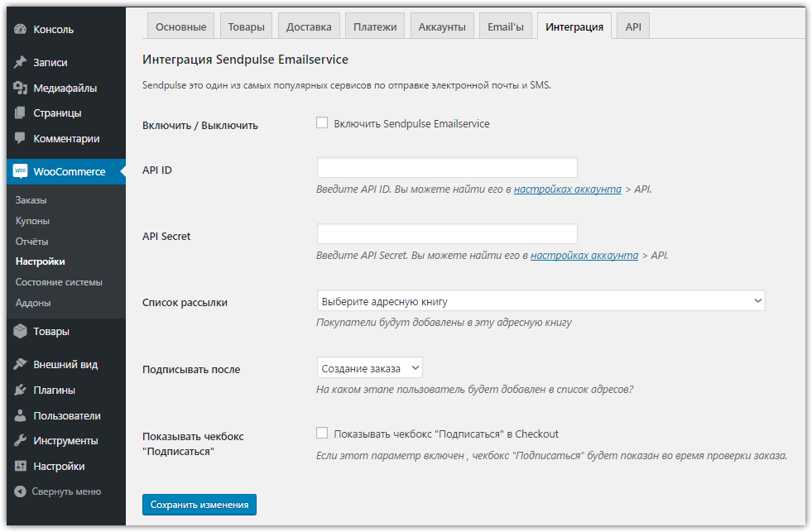Click the Plugins plug icon
This screenshot has height=532, width=812.
click(21, 390)
